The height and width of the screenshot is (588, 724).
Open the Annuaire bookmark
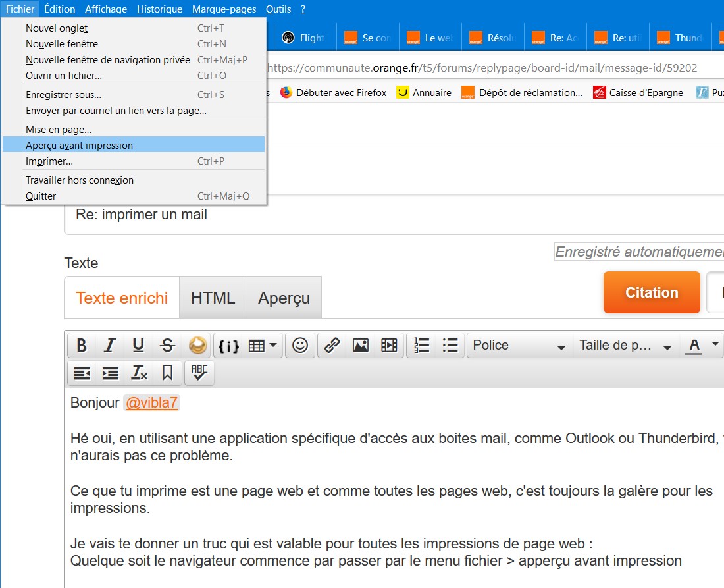424,92
